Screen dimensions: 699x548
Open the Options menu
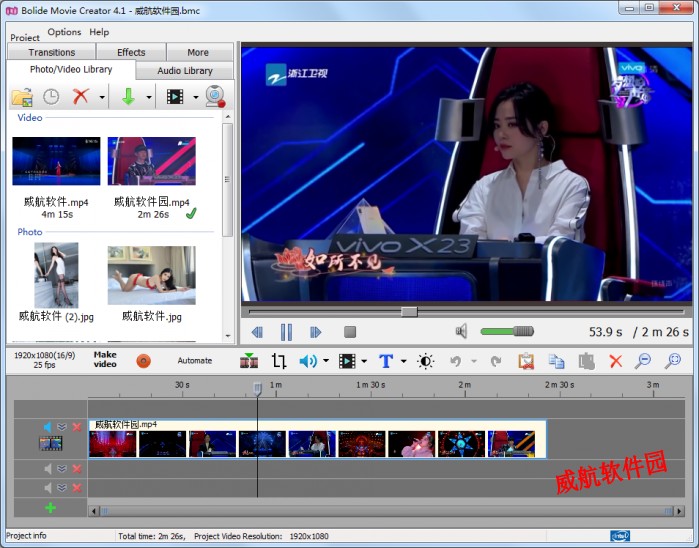pyautogui.click(x=64, y=32)
